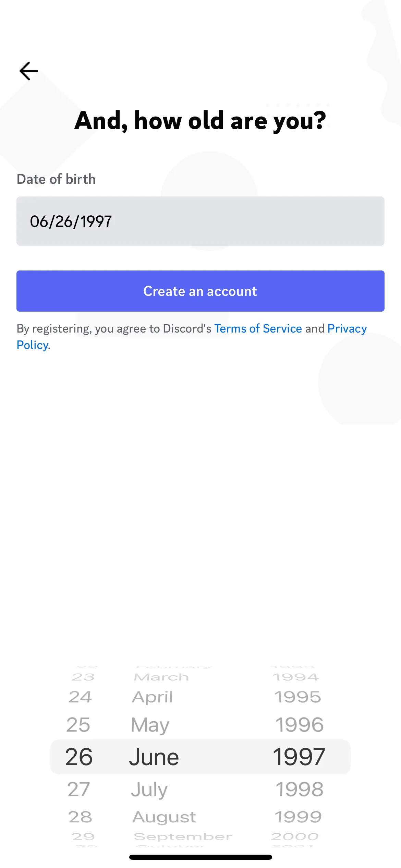The image size is (401, 868).
Task: Select May in the month wheel
Action: 150,725
